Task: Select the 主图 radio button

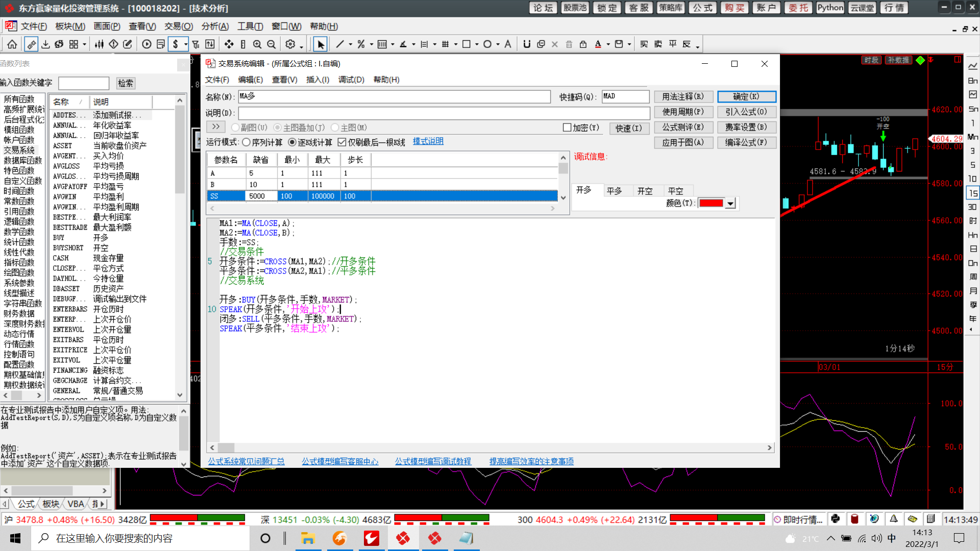Action: 335,128
